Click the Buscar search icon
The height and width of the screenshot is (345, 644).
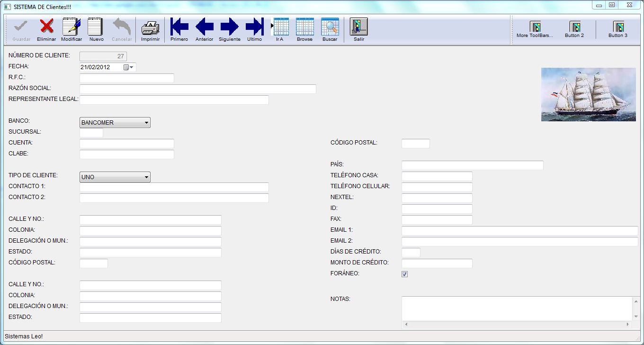(x=330, y=27)
